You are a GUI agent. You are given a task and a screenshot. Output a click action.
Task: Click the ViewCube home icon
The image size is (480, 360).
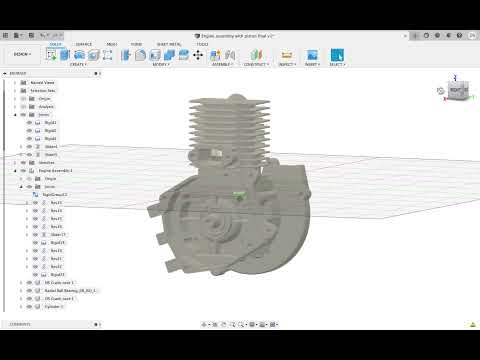pyautogui.click(x=440, y=91)
